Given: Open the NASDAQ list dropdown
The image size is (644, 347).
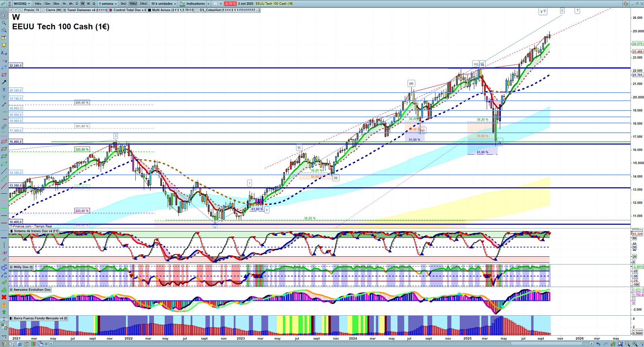Looking at the screenshot, I should click(22, 4).
